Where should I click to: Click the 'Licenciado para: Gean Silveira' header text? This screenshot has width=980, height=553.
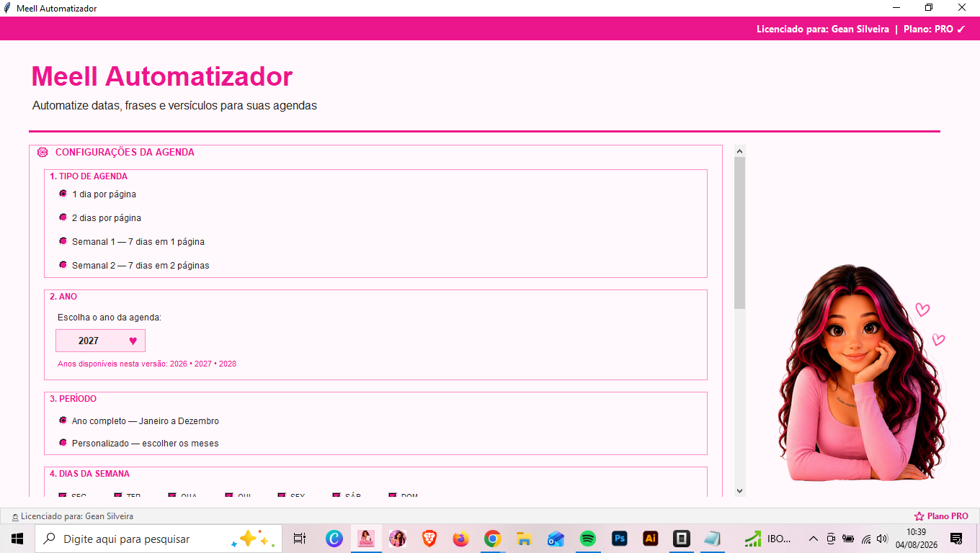[823, 30]
